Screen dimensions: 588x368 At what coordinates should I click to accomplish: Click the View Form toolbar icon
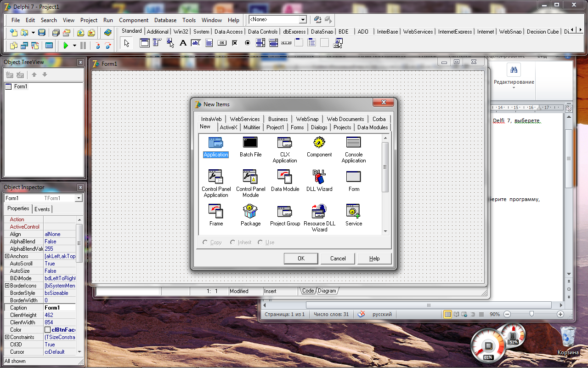click(24, 46)
